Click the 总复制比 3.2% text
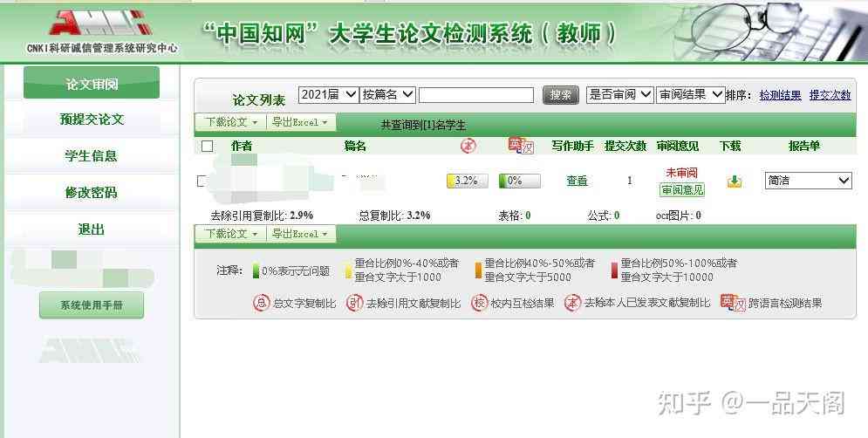 [394, 216]
